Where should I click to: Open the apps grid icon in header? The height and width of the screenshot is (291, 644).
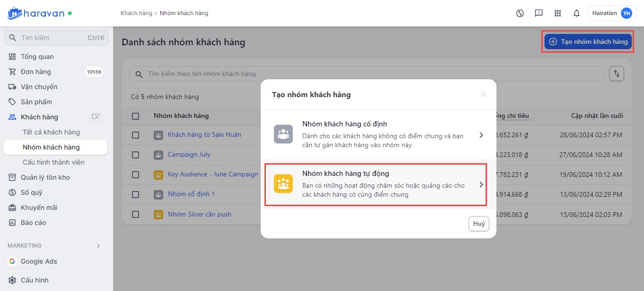(x=558, y=13)
